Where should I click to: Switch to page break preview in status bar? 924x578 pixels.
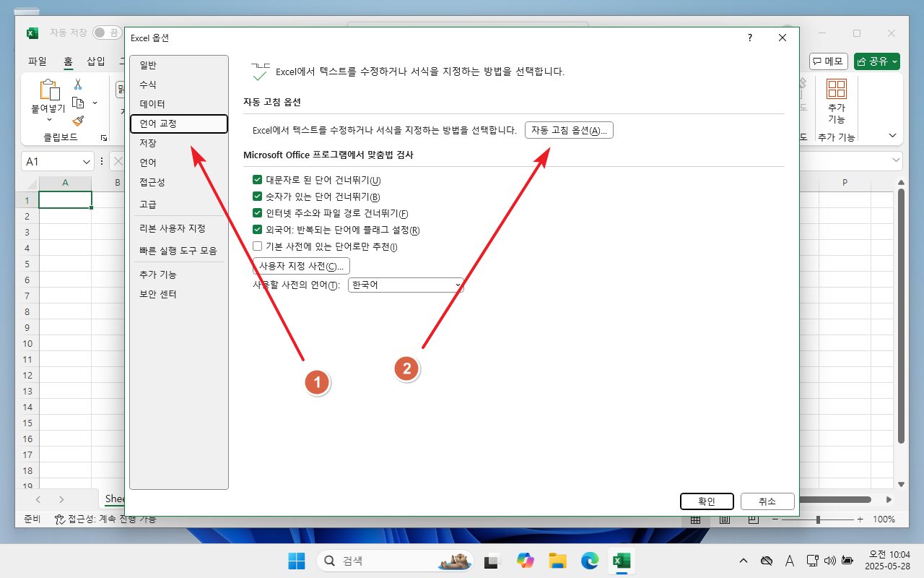pos(753,519)
